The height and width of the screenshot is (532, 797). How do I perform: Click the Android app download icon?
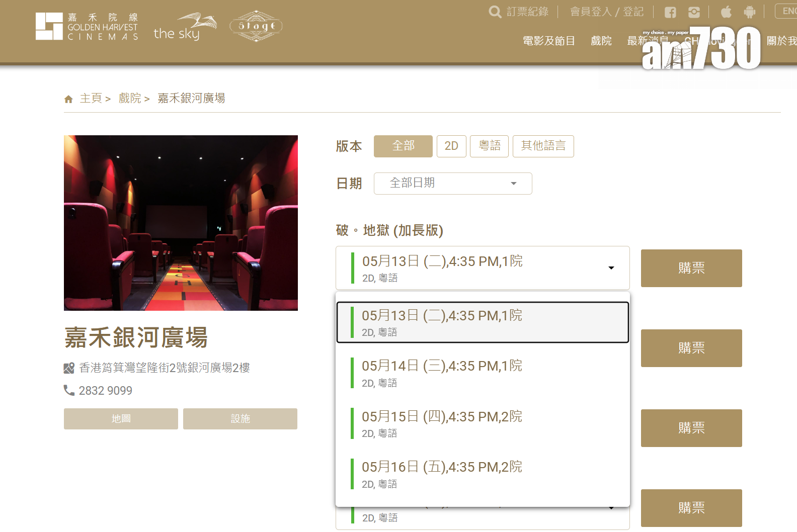coord(750,12)
